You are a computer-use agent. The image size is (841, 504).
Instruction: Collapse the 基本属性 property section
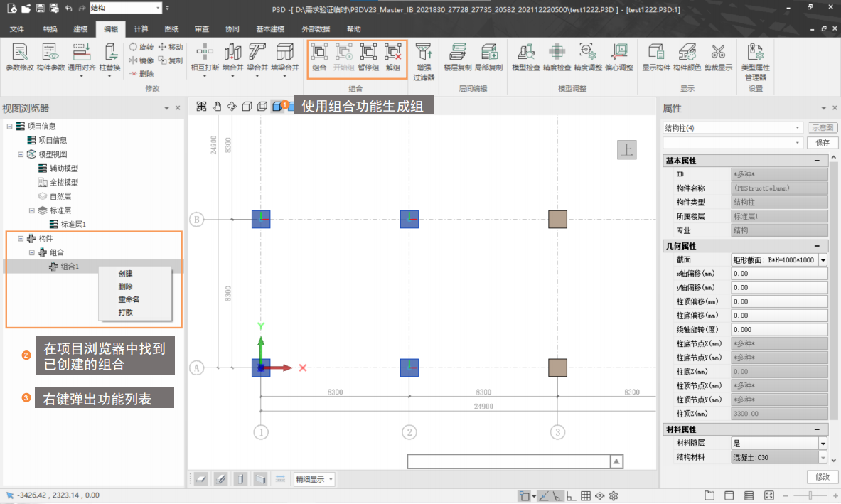point(818,161)
